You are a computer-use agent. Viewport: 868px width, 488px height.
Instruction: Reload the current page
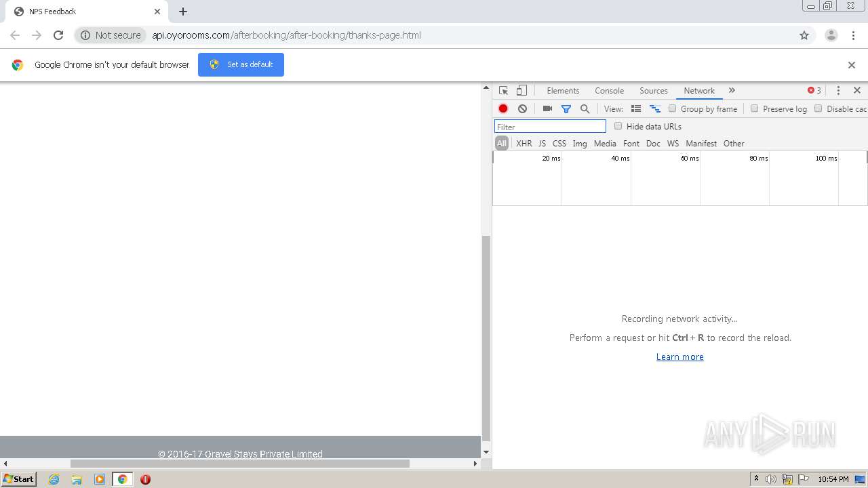58,35
